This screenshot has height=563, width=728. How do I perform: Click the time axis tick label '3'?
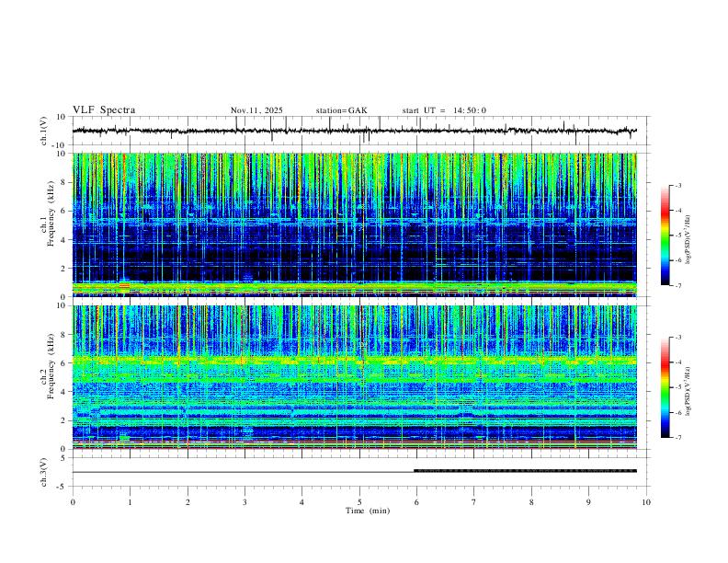click(245, 502)
